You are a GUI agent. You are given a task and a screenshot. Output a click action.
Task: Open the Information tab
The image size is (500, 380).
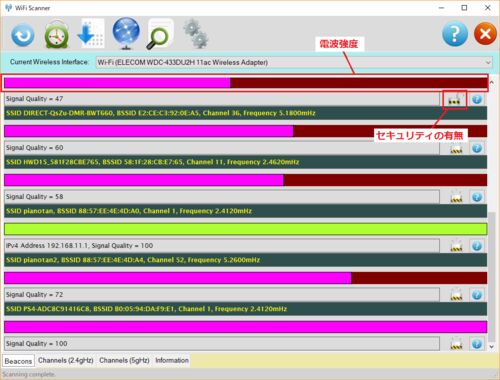click(x=172, y=360)
